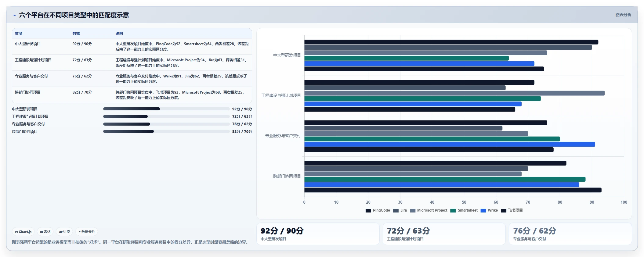Click the x-axis tick 100
This screenshot has width=644, height=257.
[624, 202]
